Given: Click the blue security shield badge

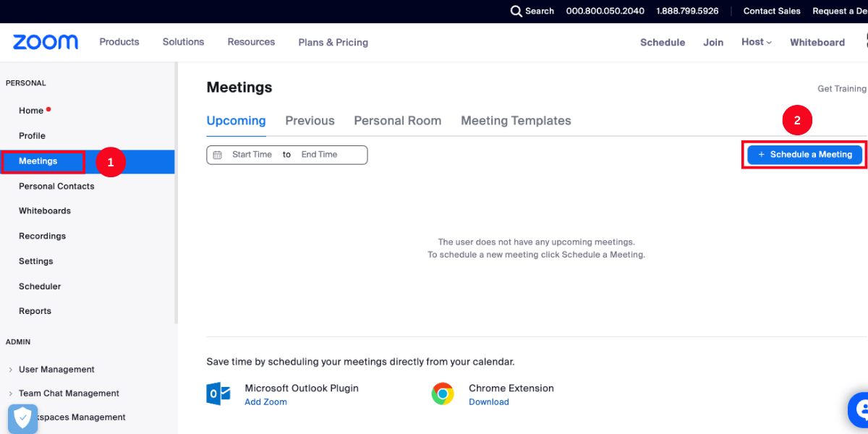Looking at the screenshot, I should point(23,418).
